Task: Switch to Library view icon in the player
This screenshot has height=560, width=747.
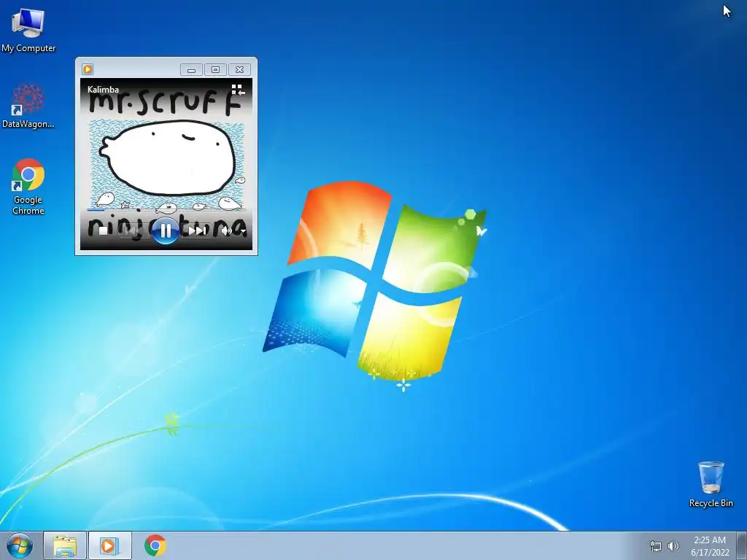Action: point(238,90)
